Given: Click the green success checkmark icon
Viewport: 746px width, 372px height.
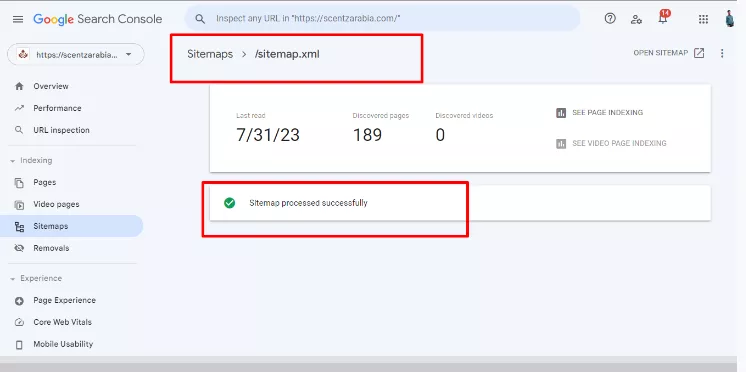Looking at the screenshot, I should click(x=229, y=203).
